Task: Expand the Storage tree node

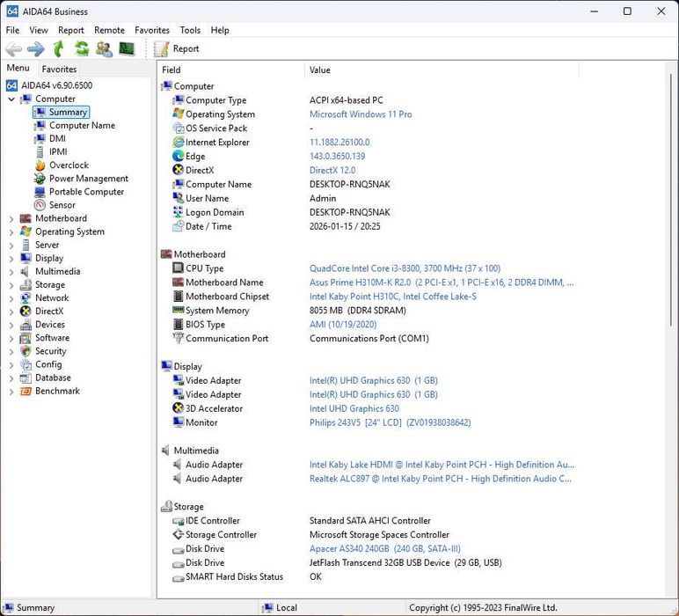Action: click(11, 285)
